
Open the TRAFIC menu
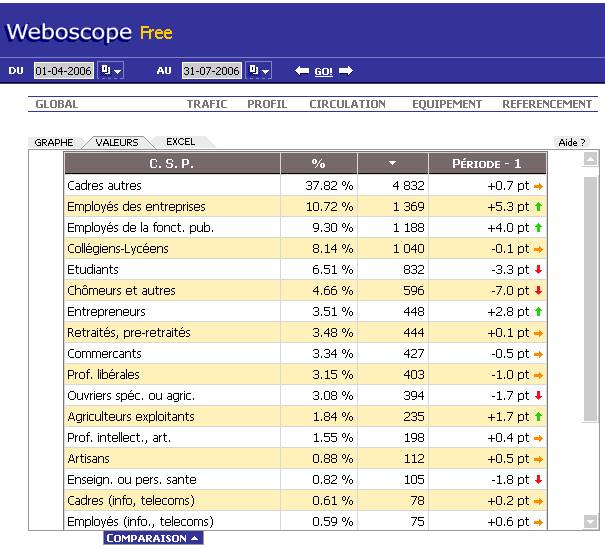pos(207,104)
